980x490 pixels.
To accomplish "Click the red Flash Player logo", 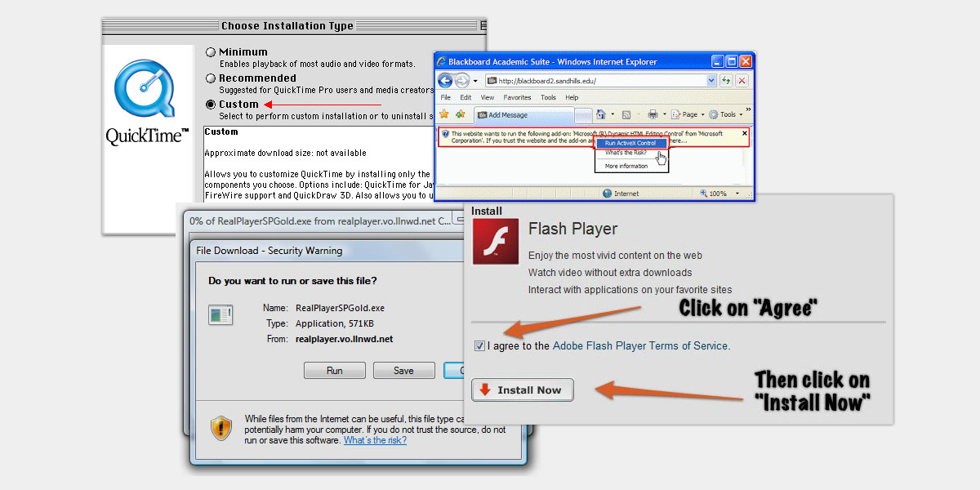I will 494,243.
